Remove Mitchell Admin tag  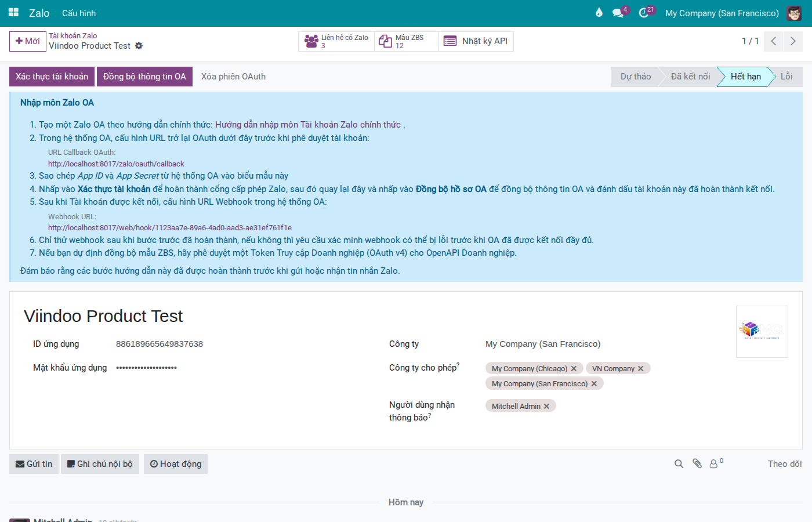[x=546, y=407]
